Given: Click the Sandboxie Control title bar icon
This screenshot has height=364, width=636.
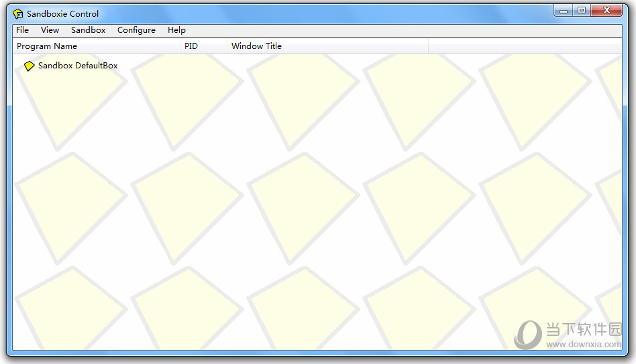Looking at the screenshot, I should [18, 14].
